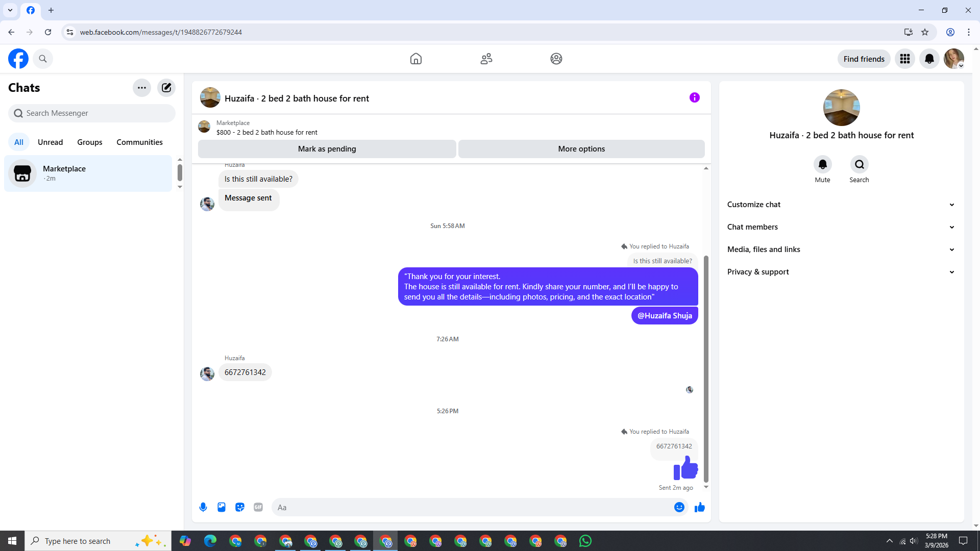Send a thumbs-up like from composer

(699, 507)
